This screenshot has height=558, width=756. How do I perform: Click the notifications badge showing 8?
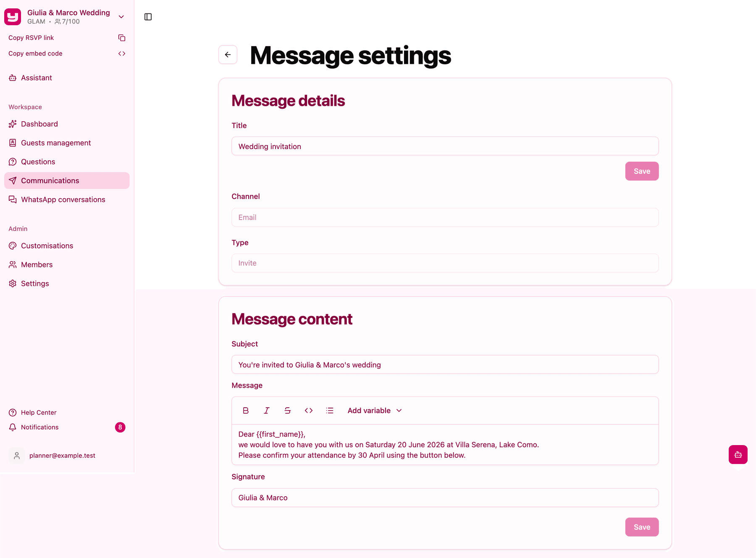120,427
